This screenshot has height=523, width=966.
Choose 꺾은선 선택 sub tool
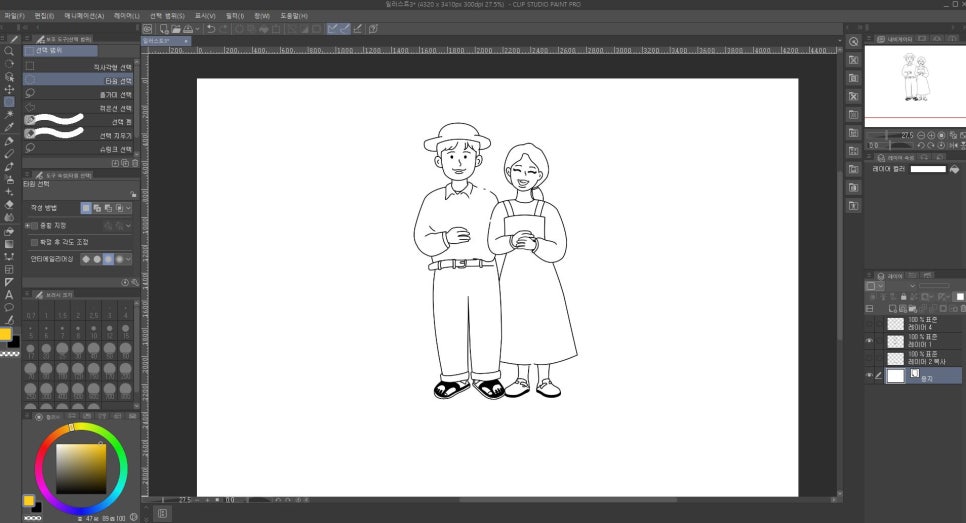click(x=78, y=108)
